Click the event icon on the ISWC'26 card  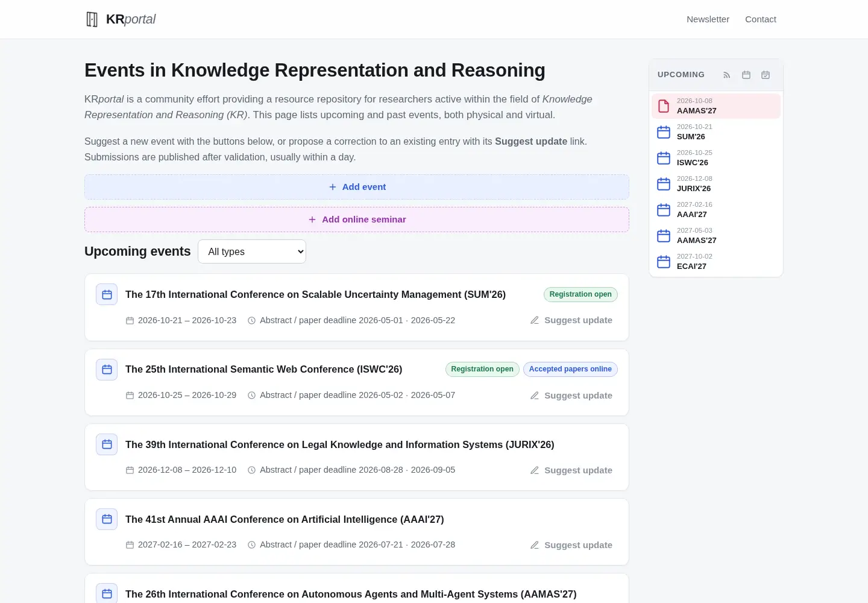click(x=107, y=370)
